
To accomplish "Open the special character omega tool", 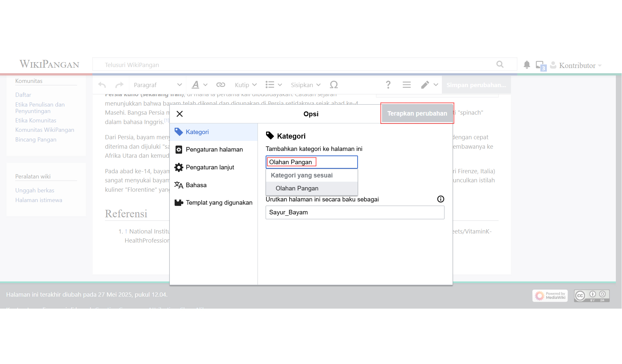I will tap(334, 85).
